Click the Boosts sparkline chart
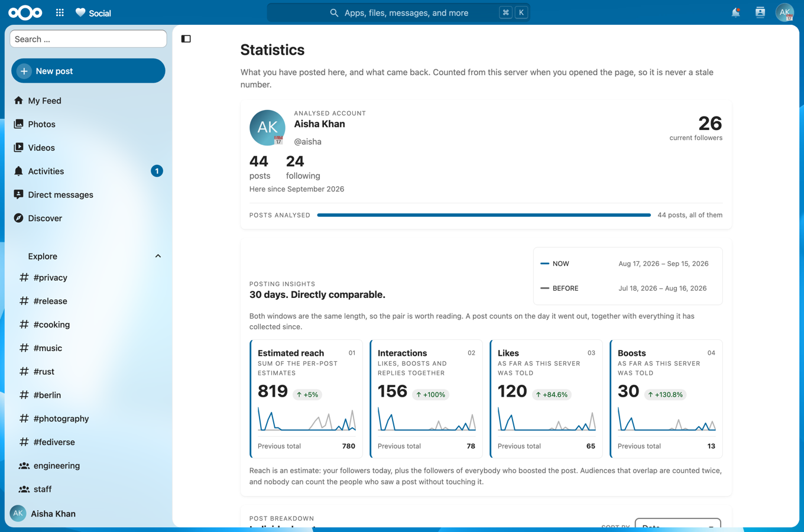 [x=667, y=419]
